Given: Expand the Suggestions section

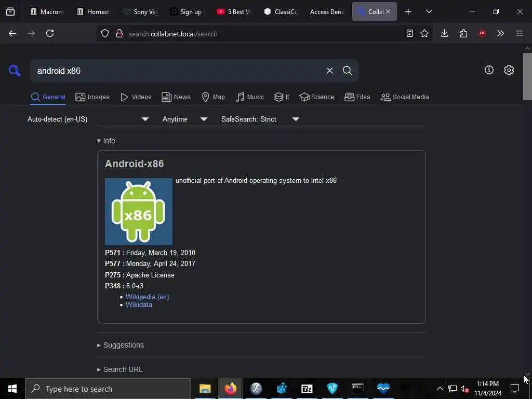Looking at the screenshot, I should pos(121,345).
